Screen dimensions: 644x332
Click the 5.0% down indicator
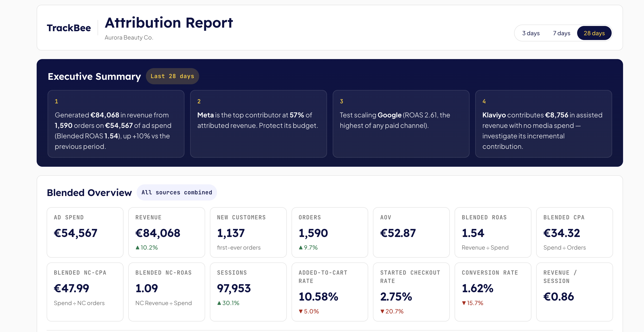[309, 311]
